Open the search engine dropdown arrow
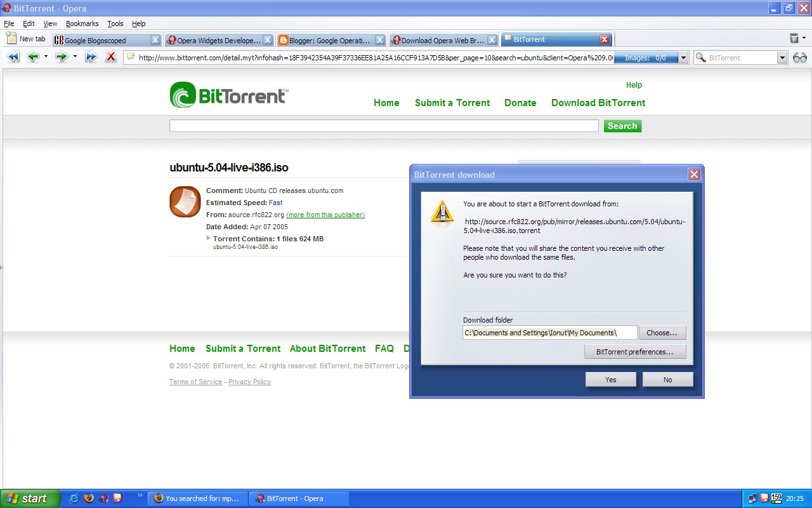 pyautogui.click(x=782, y=58)
